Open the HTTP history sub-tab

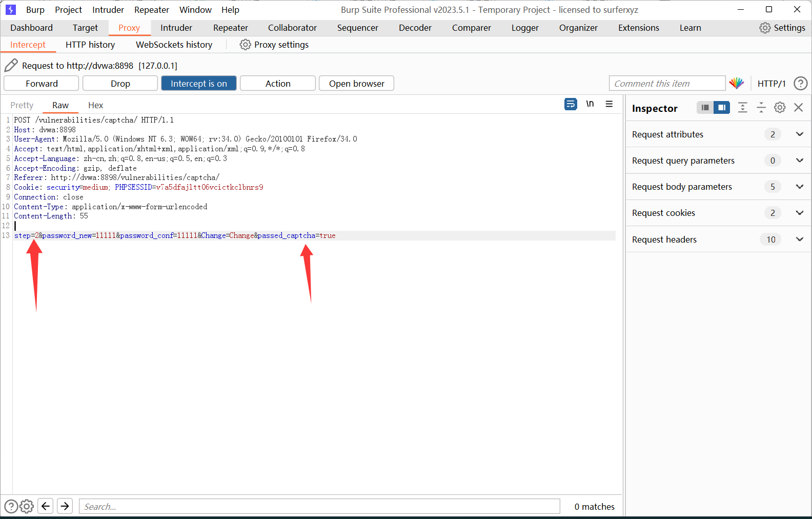point(90,45)
